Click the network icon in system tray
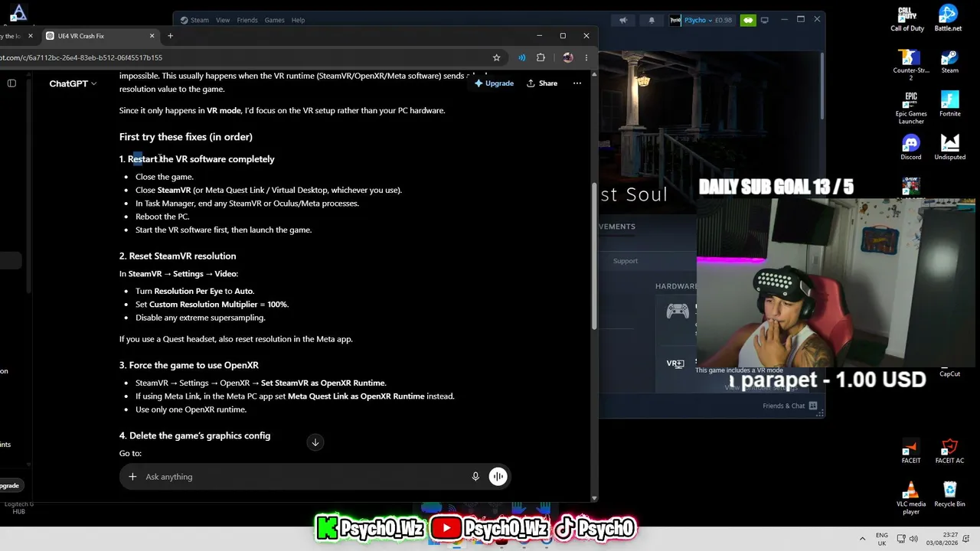The image size is (980, 551). [x=902, y=538]
